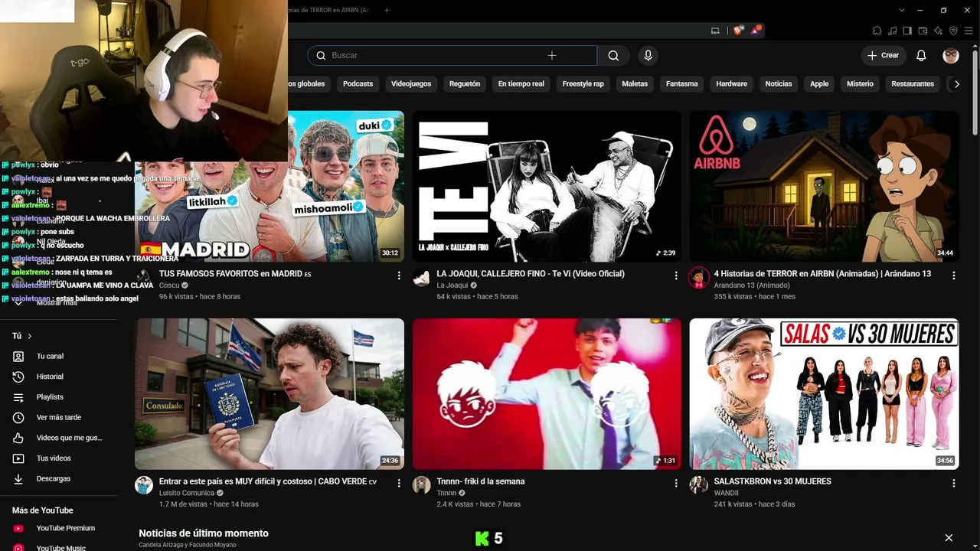
Task: Open Luisito Comunica channel avatar
Action: pos(144,485)
